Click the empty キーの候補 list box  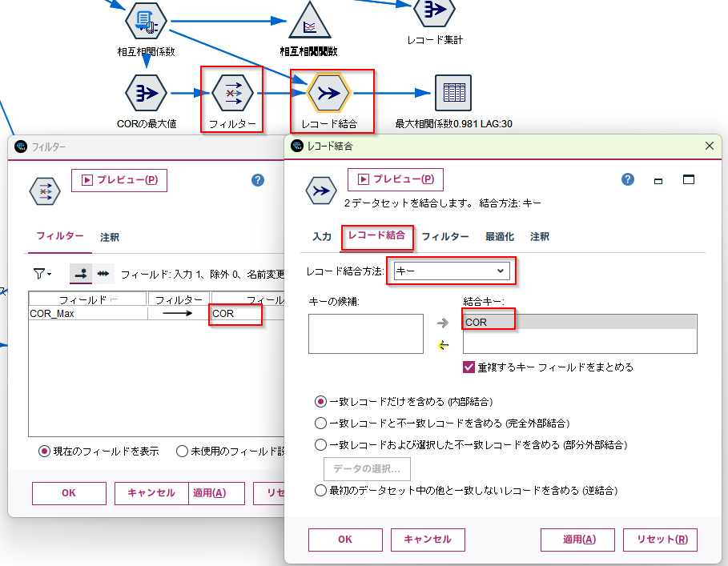click(366, 334)
